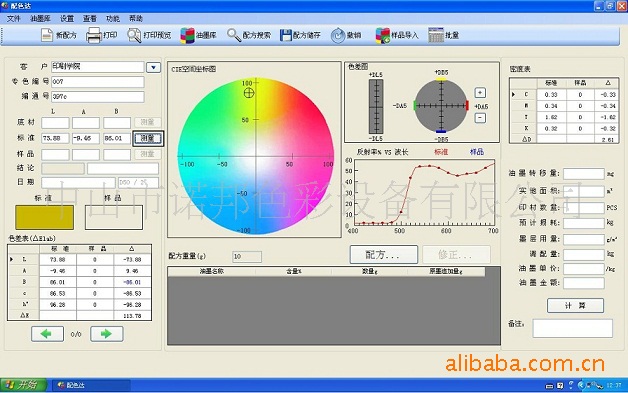Click the green left arrow previous record button
The image size is (628, 393).
(x=47, y=334)
